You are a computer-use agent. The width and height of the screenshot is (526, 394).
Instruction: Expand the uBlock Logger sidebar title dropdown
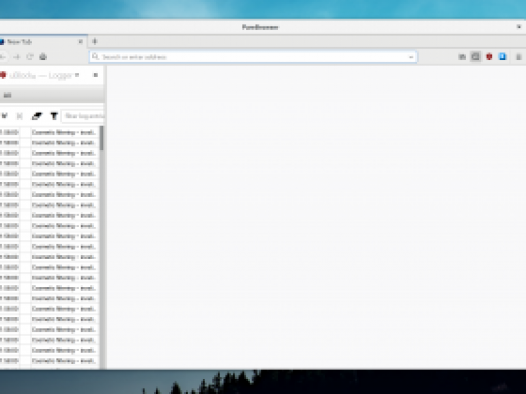[x=77, y=75]
